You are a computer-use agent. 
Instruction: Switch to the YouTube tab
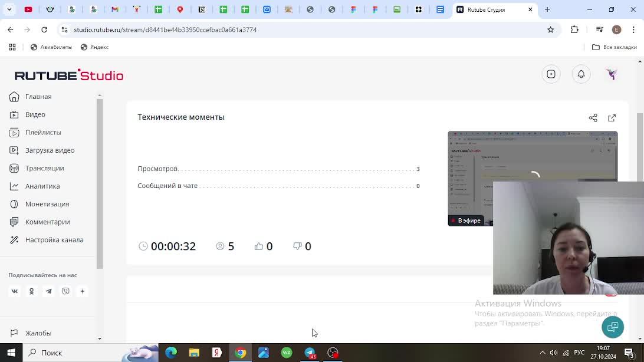28,9
